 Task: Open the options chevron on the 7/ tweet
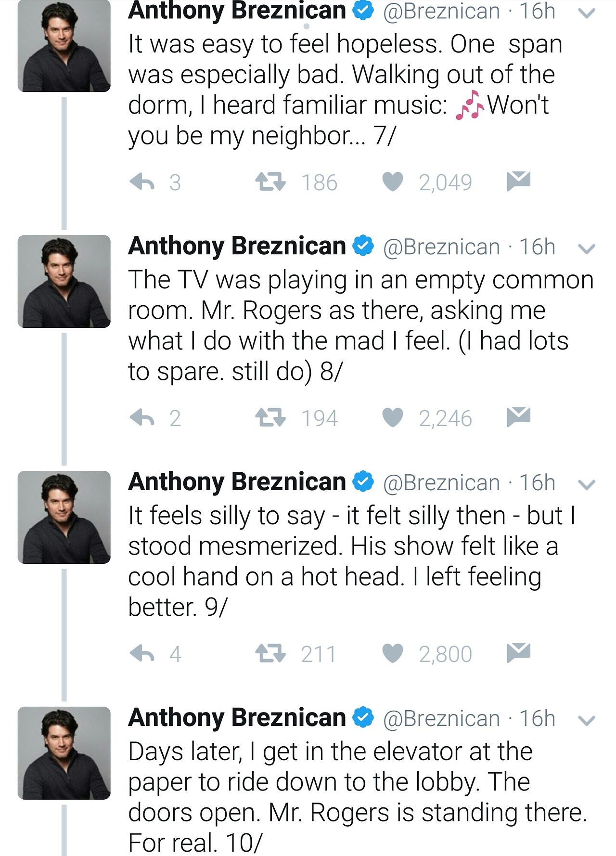pos(587,13)
